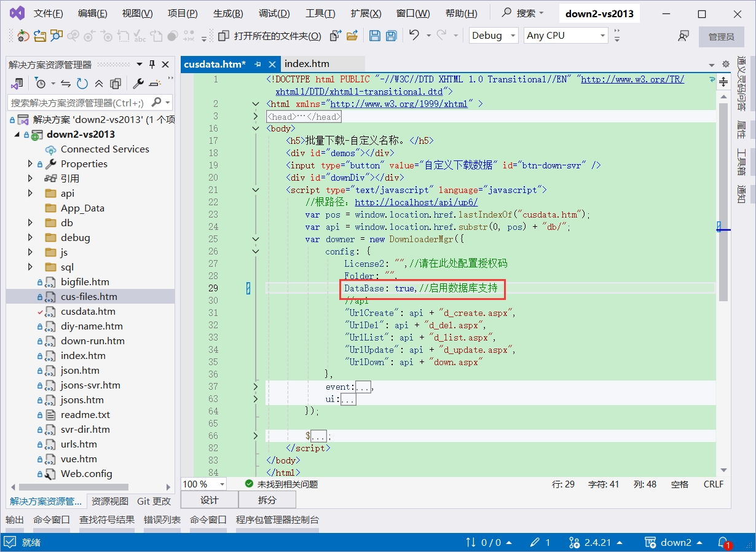Expand the api folder in the tree
Image resolution: width=756 pixels, height=552 pixels.
(30, 194)
